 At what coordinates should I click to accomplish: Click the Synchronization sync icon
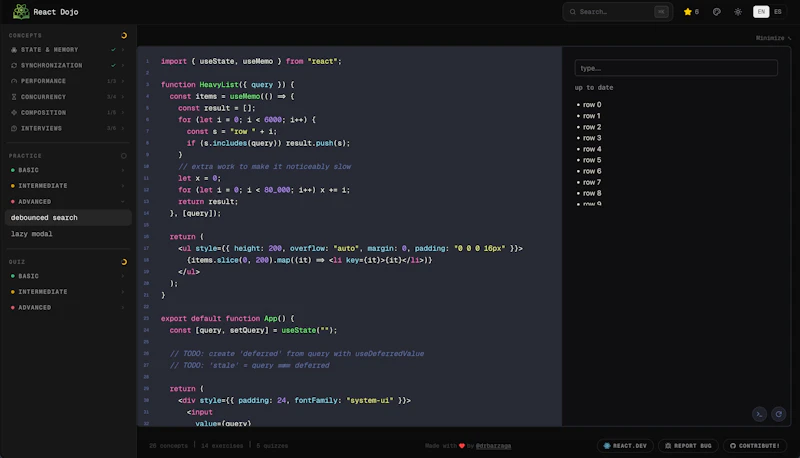click(14, 65)
